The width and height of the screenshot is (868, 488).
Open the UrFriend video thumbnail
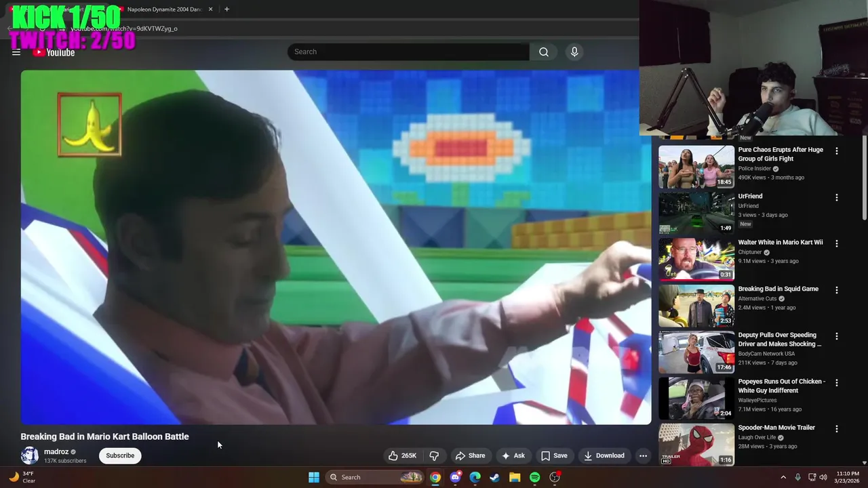pos(696,213)
